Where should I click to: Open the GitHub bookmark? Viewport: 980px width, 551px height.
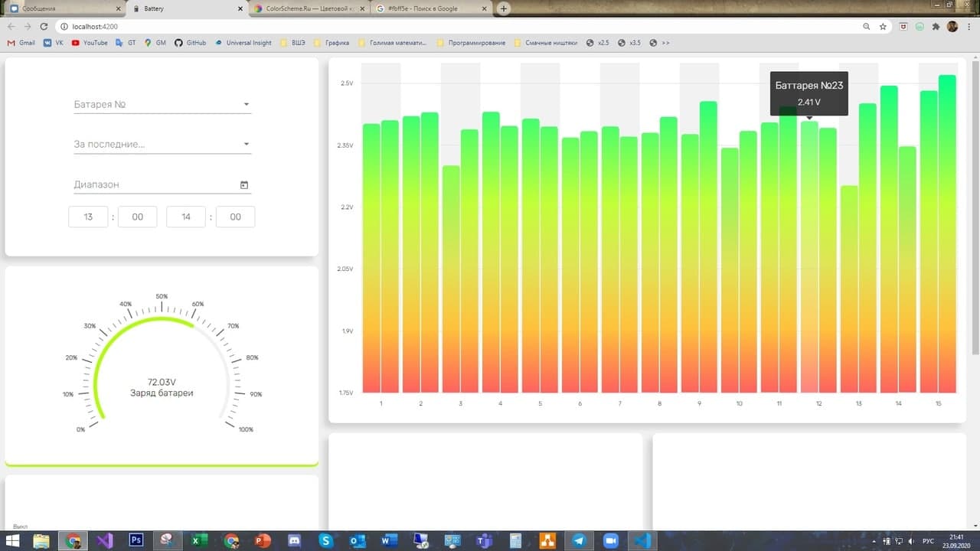click(191, 43)
